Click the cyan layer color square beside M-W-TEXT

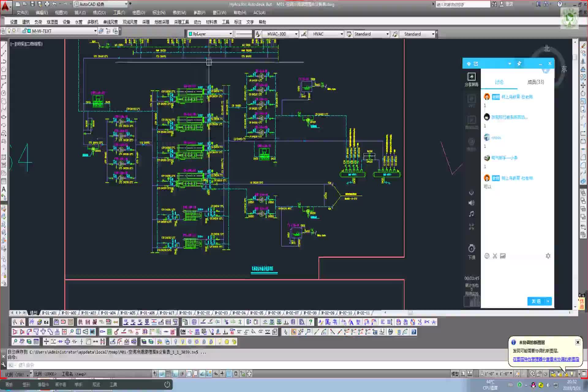coord(29,31)
